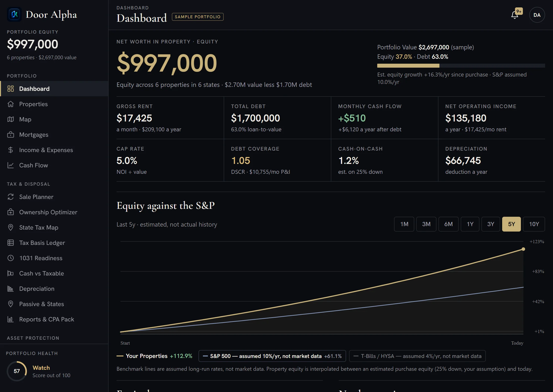Click the Reports & CPA Pack icon

pyautogui.click(x=11, y=319)
